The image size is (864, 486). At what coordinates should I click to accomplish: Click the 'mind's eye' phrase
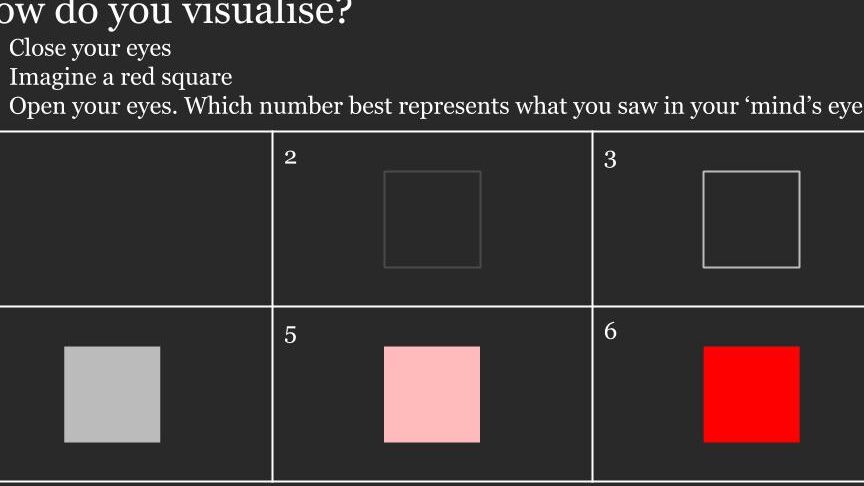(806, 106)
